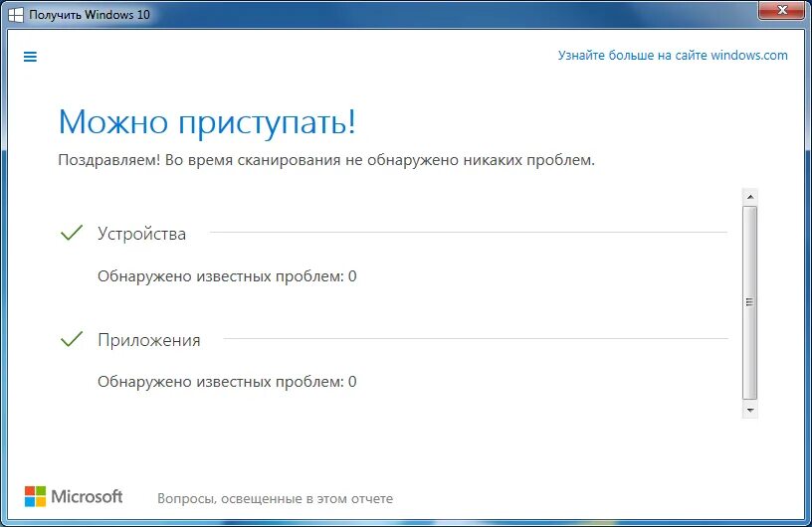Click the Можно приступать! heading
The height and width of the screenshot is (527, 812).
[x=207, y=123]
